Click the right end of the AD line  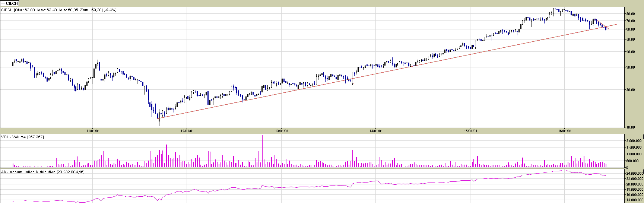click(606, 175)
